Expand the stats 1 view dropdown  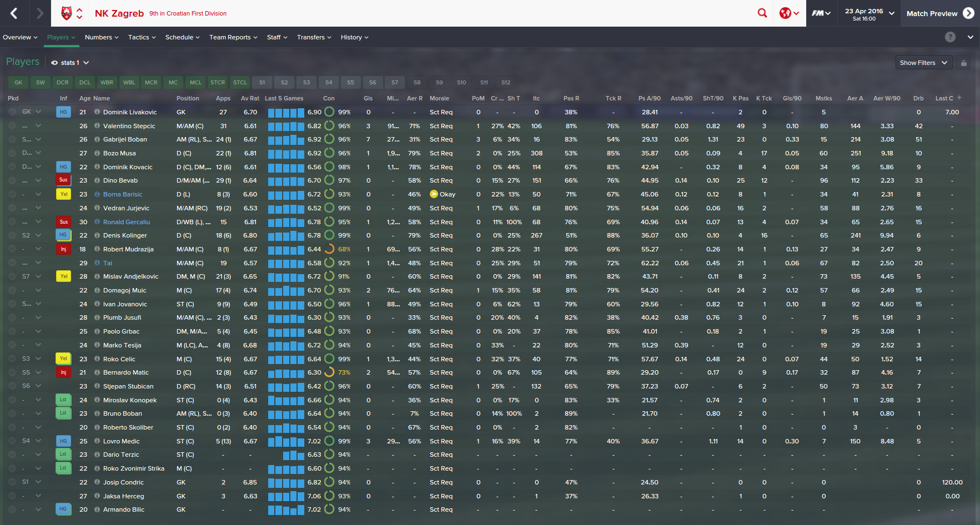pos(70,63)
